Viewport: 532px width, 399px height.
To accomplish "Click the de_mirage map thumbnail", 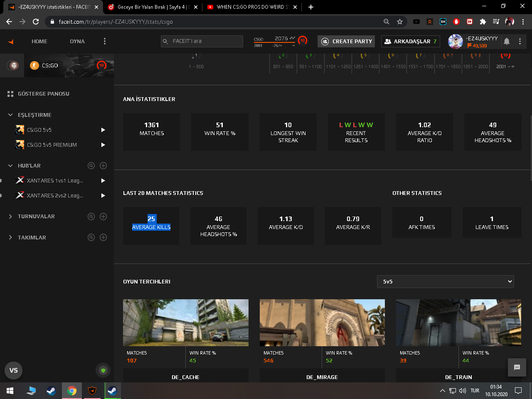I will pos(322,323).
